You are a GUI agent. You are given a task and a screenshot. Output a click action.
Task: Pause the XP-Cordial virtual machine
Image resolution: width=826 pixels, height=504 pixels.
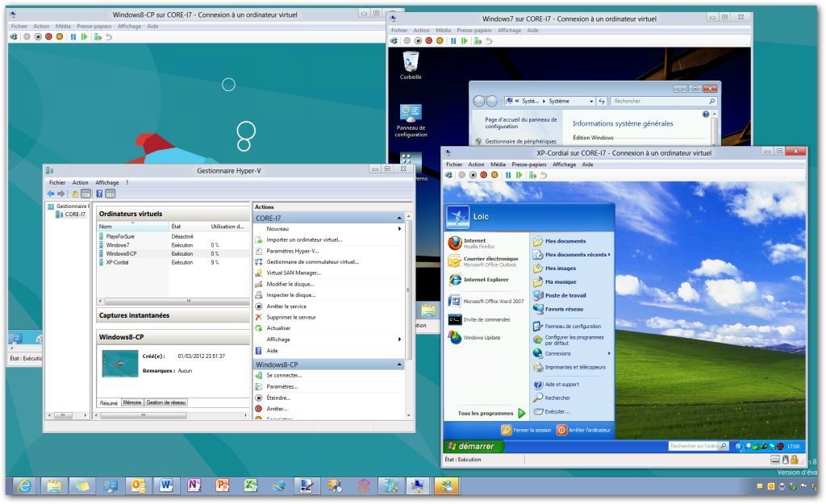(508, 175)
